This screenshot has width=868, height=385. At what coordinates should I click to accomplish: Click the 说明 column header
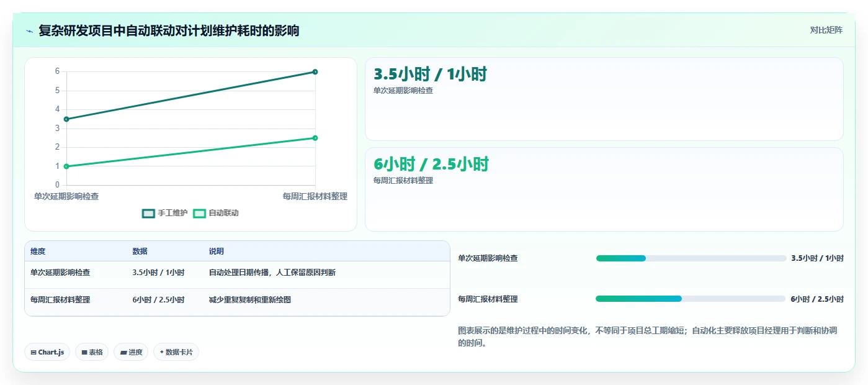[217, 251]
